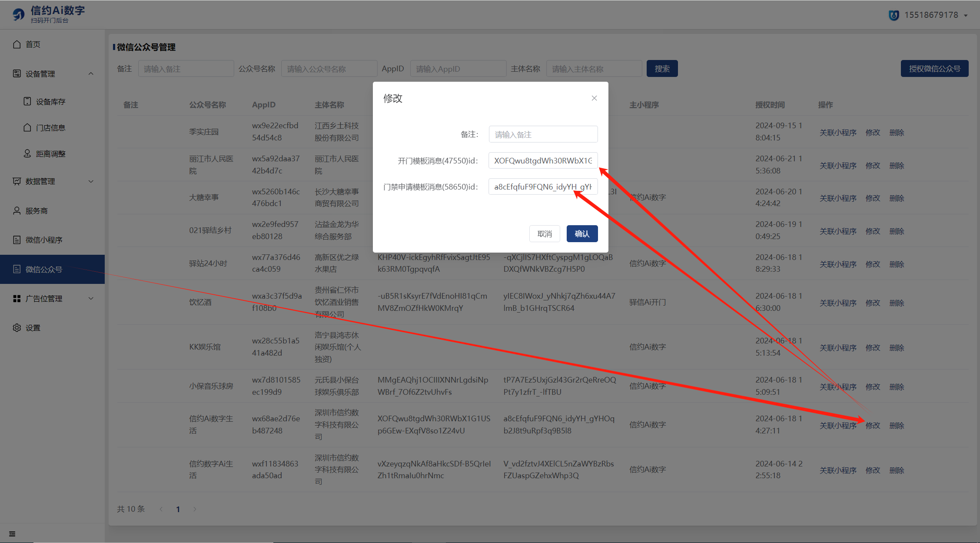Viewport: 980px width, 543px height.
Task: Expand the 数据管理 menu chevron
Action: pos(91,181)
